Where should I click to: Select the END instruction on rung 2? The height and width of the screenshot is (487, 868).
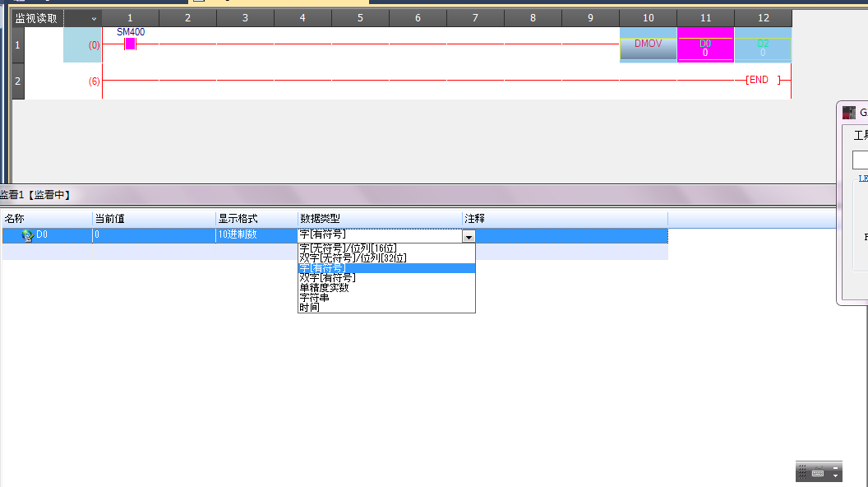click(x=758, y=80)
